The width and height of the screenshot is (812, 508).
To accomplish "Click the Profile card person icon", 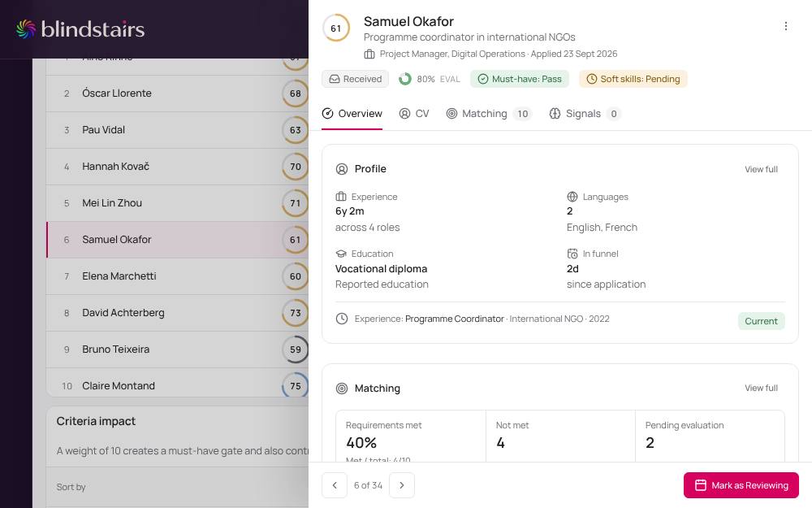I will [342, 169].
